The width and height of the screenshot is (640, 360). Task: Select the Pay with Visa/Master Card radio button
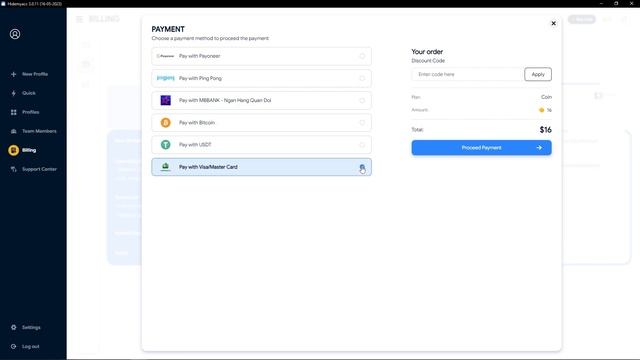362,167
